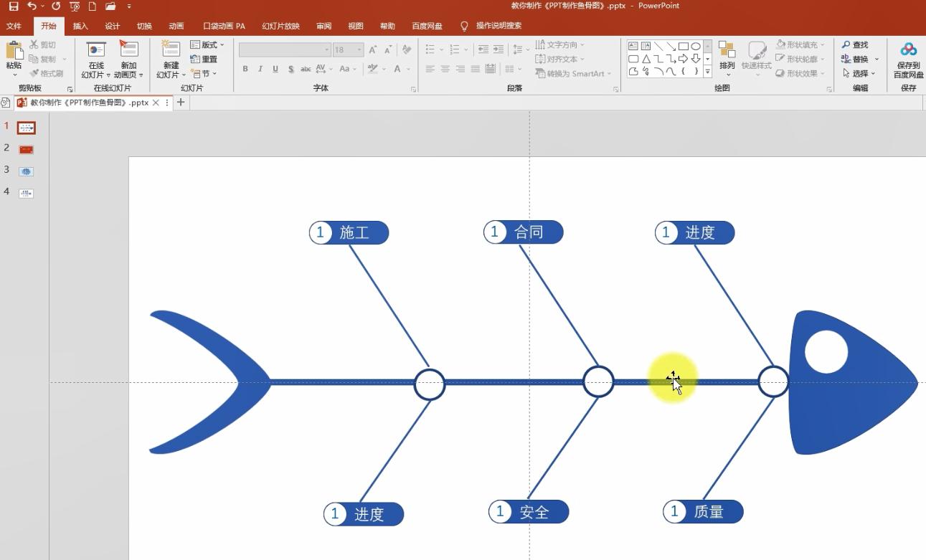
Task: Click the Save icon in quick access toolbar
Action: point(14,6)
